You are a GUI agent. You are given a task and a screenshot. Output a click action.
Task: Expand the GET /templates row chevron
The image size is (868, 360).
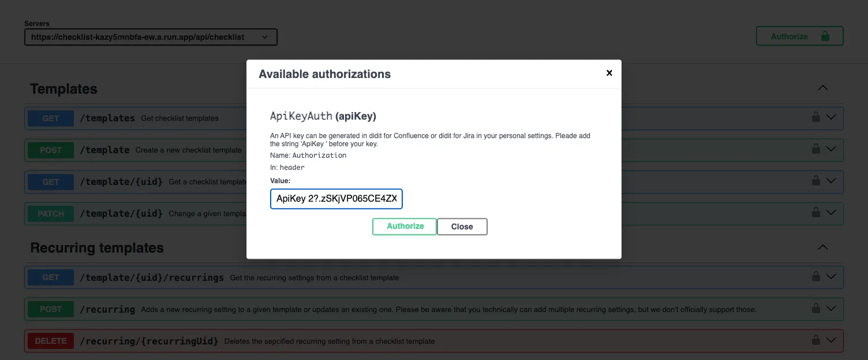(x=831, y=117)
